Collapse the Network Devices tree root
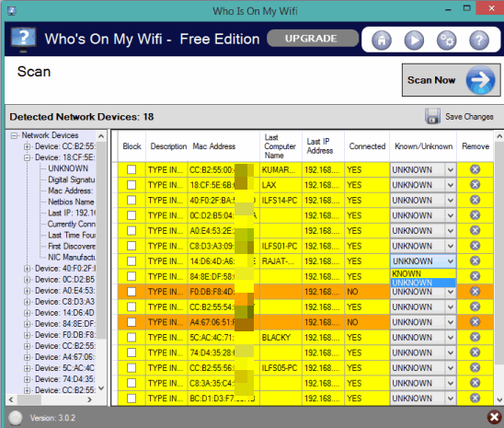This screenshot has width=504, height=428. [x=14, y=135]
